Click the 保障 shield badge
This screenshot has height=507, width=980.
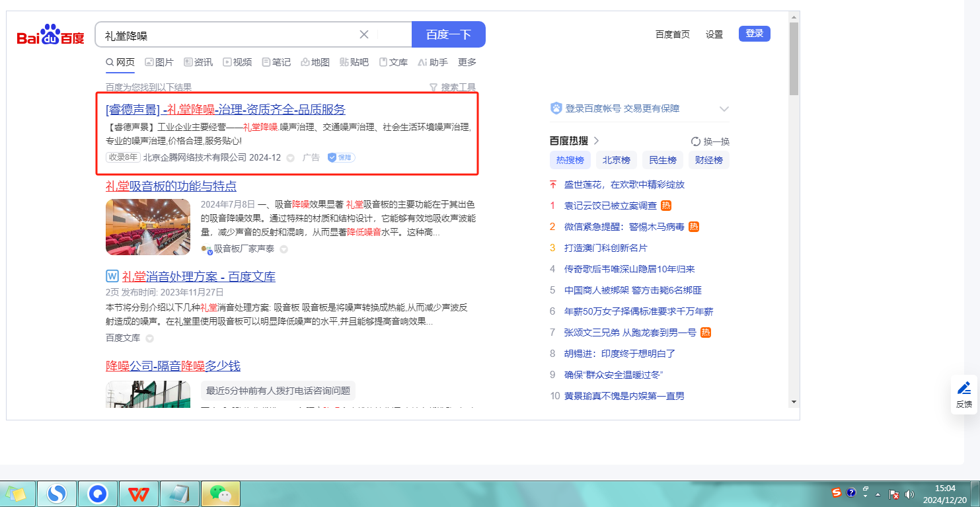pos(341,157)
